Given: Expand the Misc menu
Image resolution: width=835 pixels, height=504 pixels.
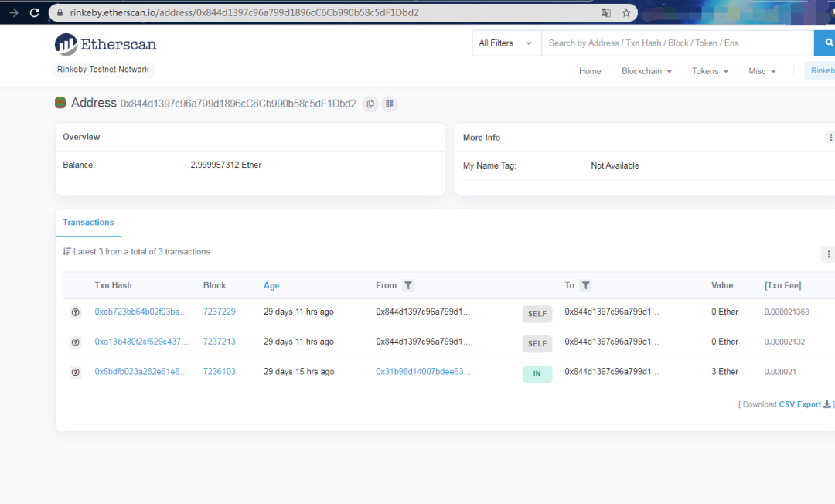Looking at the screenshot, I should (762, 71).
